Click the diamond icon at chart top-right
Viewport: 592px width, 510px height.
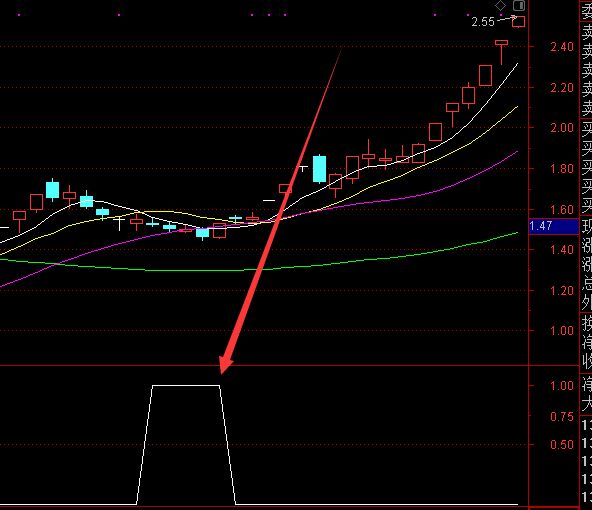500,5
